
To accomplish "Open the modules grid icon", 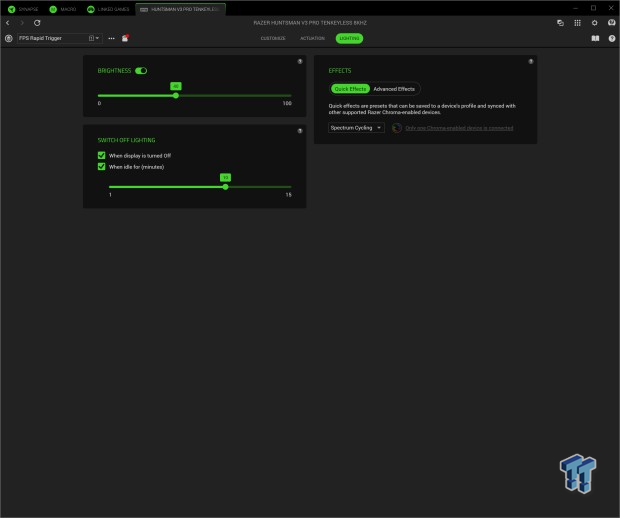I will pos(577,23).
